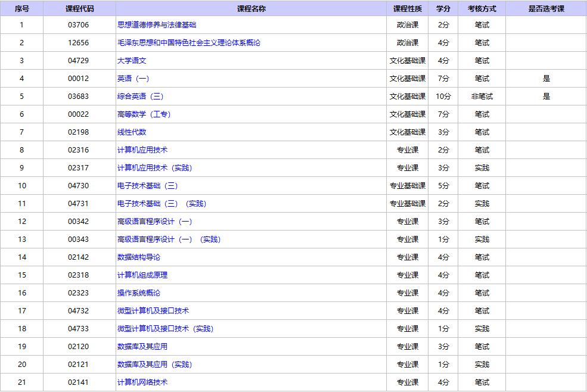Select course code 02142
This screenshot has width=587, height=392.
[x=79, y=257]
